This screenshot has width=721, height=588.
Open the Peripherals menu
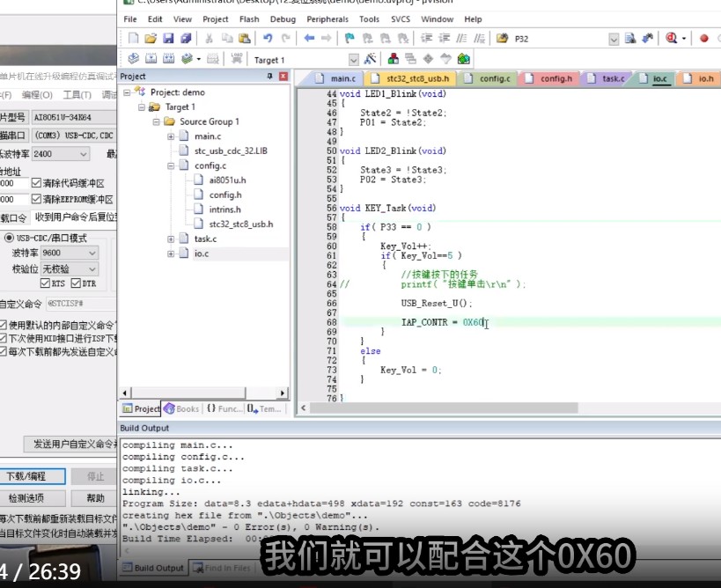click(327, 18)
